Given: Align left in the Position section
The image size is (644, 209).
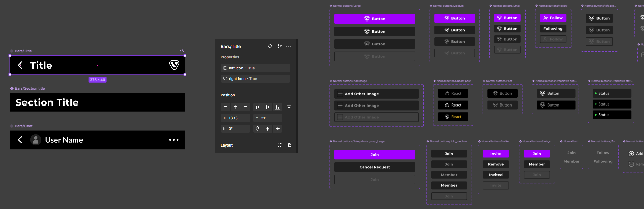Looking at the screenshot, I should point(225,107).
